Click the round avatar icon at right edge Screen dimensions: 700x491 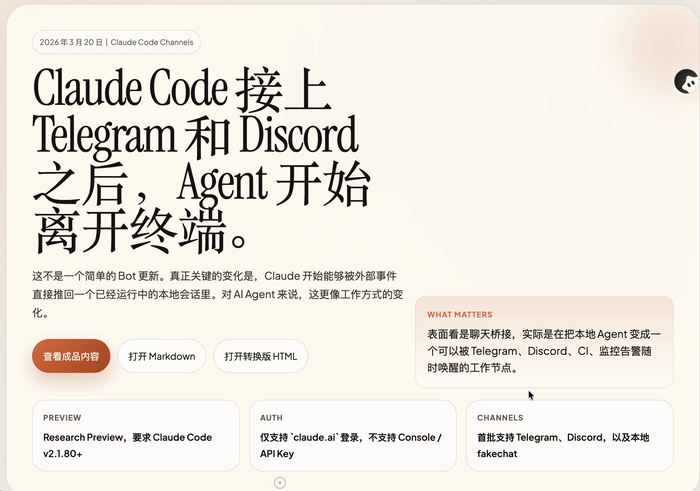[687, 81]
